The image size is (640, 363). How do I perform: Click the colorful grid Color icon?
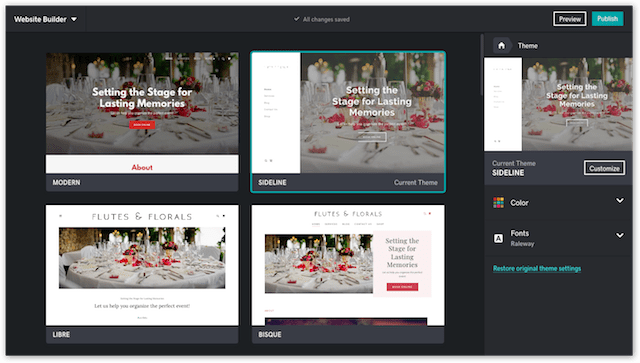(498, 203)
